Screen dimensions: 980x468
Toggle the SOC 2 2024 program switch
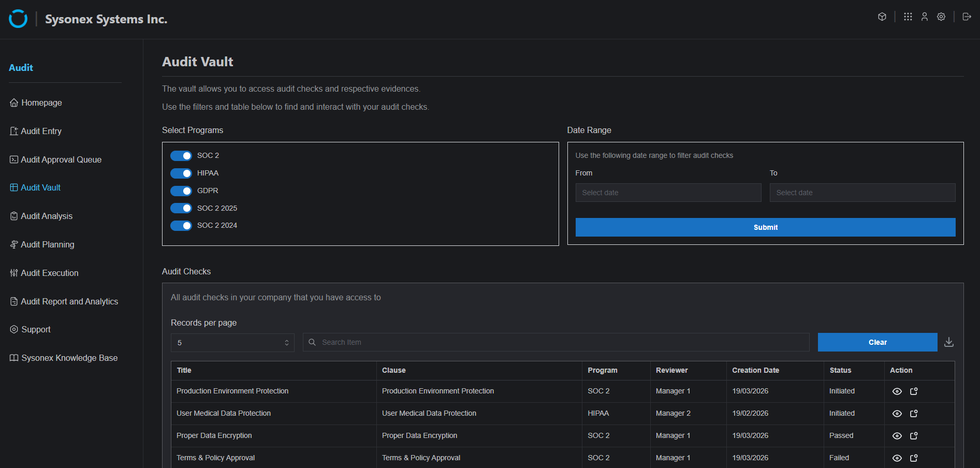[181, 226]
